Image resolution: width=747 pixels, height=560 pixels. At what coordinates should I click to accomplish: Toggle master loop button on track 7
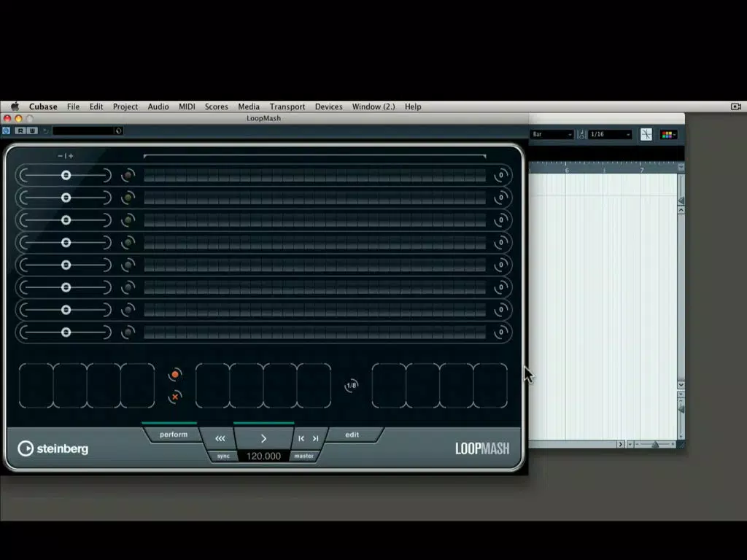(128, 310)
